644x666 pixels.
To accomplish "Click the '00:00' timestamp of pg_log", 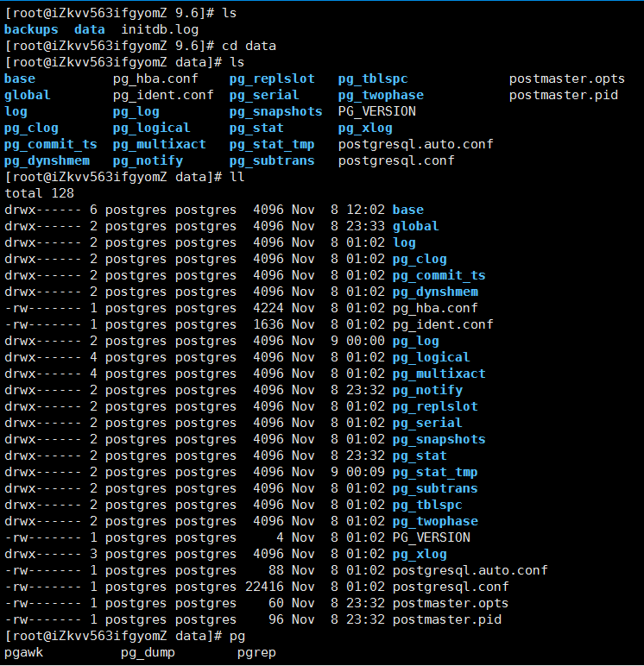I will pos(365,341).
